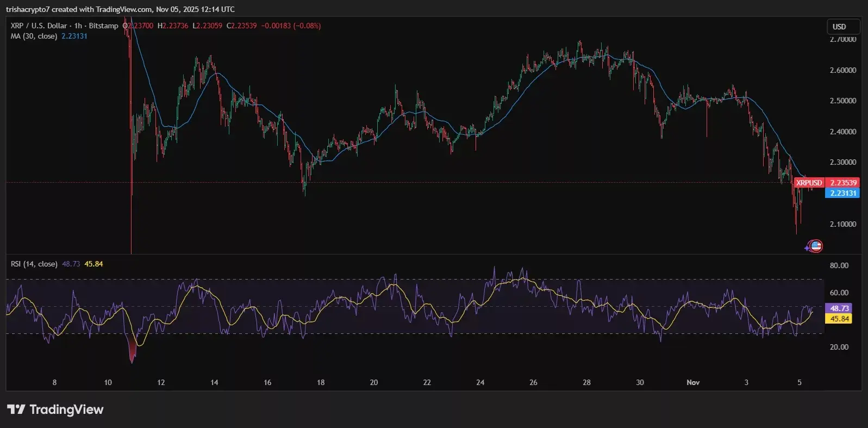Click the red XRPUSD price label
868x428 pixels.
point(809,183)
